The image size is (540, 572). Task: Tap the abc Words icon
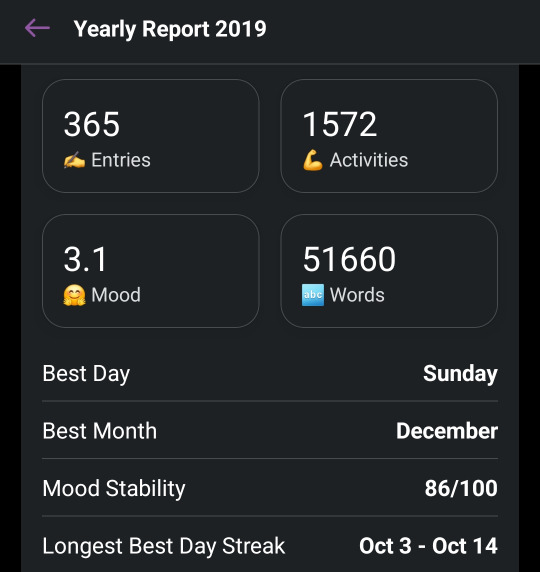click(x=313, y=295)
